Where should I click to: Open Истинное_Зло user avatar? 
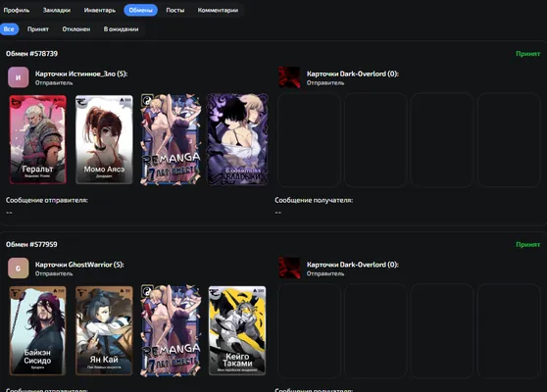click(x=19, y=77)
